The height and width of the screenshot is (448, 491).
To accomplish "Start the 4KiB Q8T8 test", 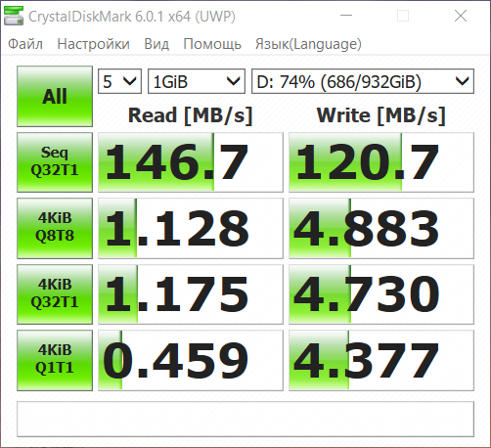I will point(55,228).
